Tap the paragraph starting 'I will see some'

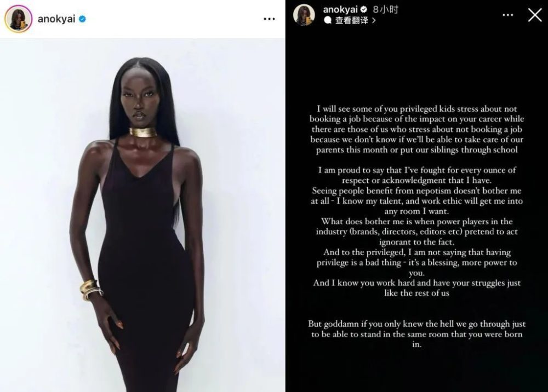(x=417, y=129)
